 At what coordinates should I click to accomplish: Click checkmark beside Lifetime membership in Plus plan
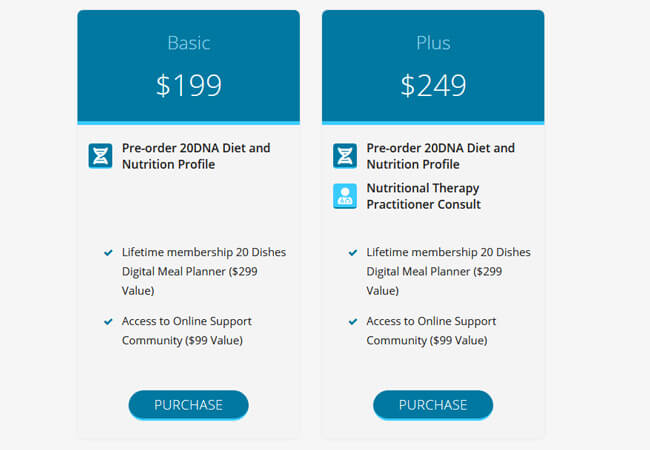tap(353, 252)
